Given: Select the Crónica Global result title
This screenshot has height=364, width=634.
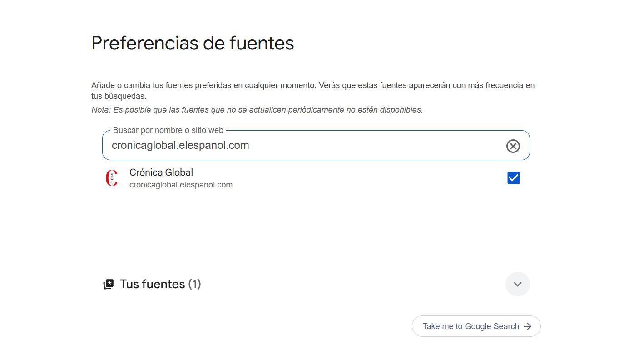Looking at the screenshot, I should coord(161,172).
